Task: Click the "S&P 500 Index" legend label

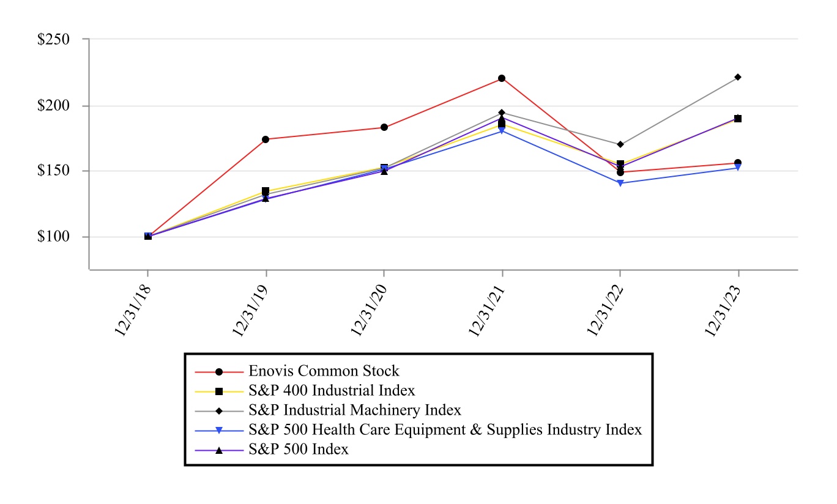Action: click(x=299, y=450)
